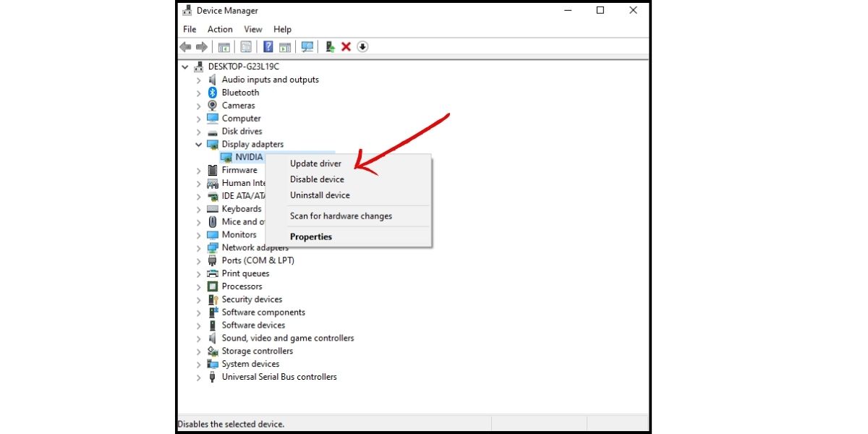
Task: Click the Show/Hide Console Tree toolbar icon
Action: [224, 46]
